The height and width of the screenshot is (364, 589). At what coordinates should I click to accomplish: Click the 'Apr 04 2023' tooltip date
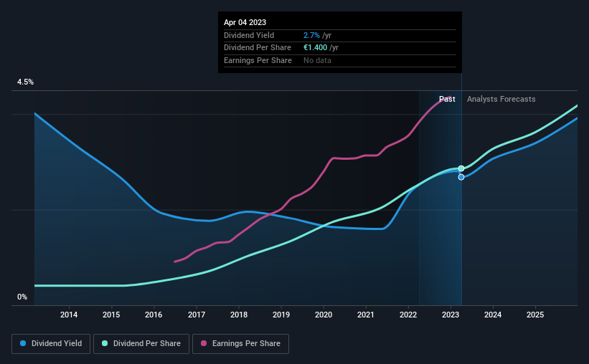click(245, 22)
